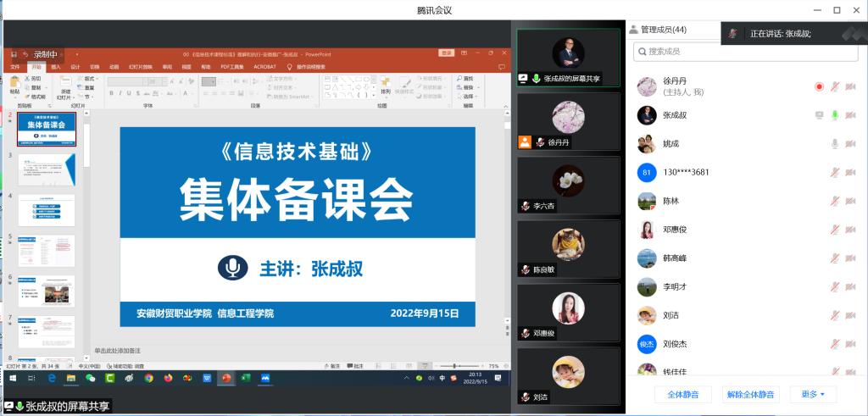The width and height of the screenshot is (868, 416).
Task: Open WeChat from the shared taskbar
Action: [91, 378]
